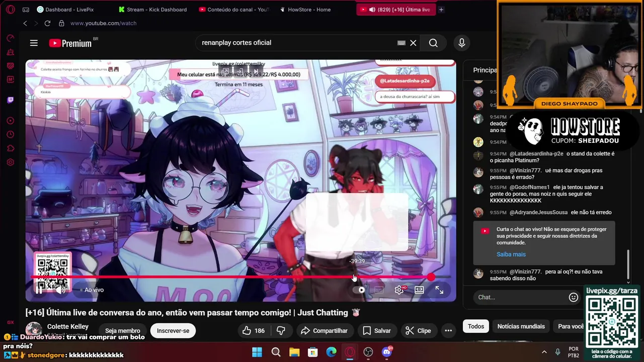This screenshot has height=362, width=644.
Task: Open Opera sidebar settings gear
Action: [x=10, y=162]
